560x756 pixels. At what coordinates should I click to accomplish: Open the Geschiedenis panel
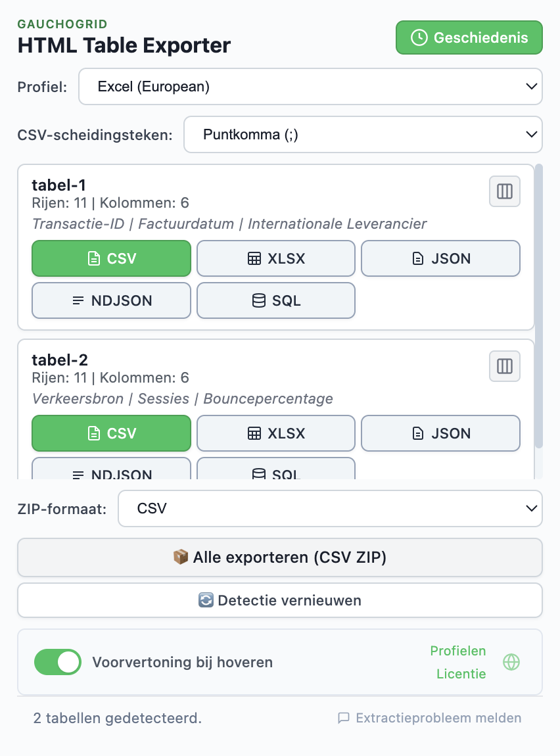469,37
